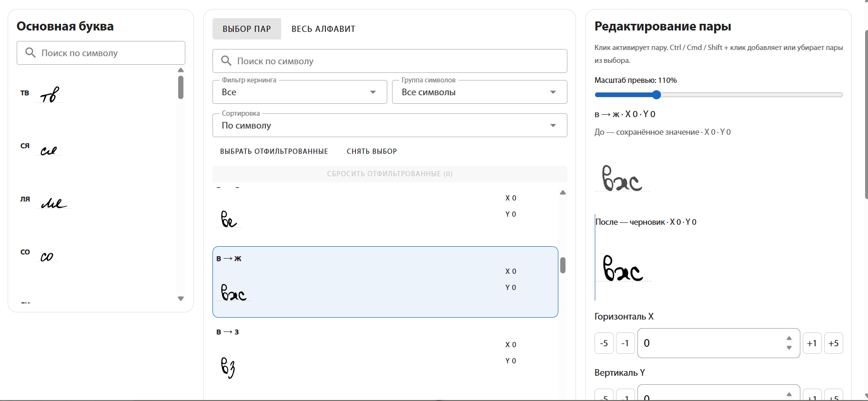
Task: Click the СНЯТЬ ВЫБОР button
Action: pyautogui.click(x=372, y=151)
